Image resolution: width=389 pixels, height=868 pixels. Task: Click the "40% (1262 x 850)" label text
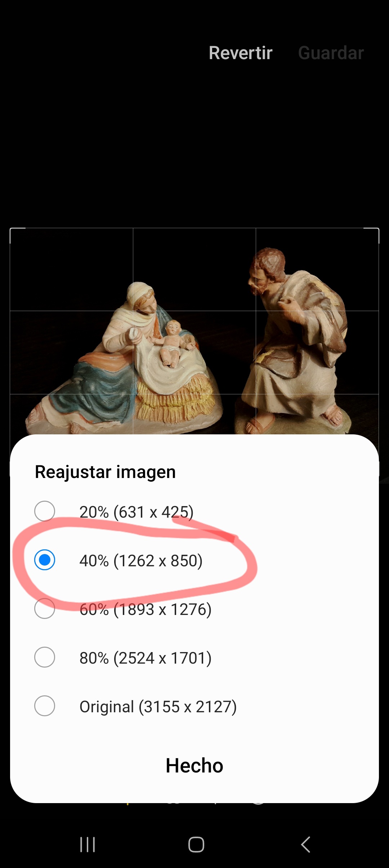(x=141, y=561)
